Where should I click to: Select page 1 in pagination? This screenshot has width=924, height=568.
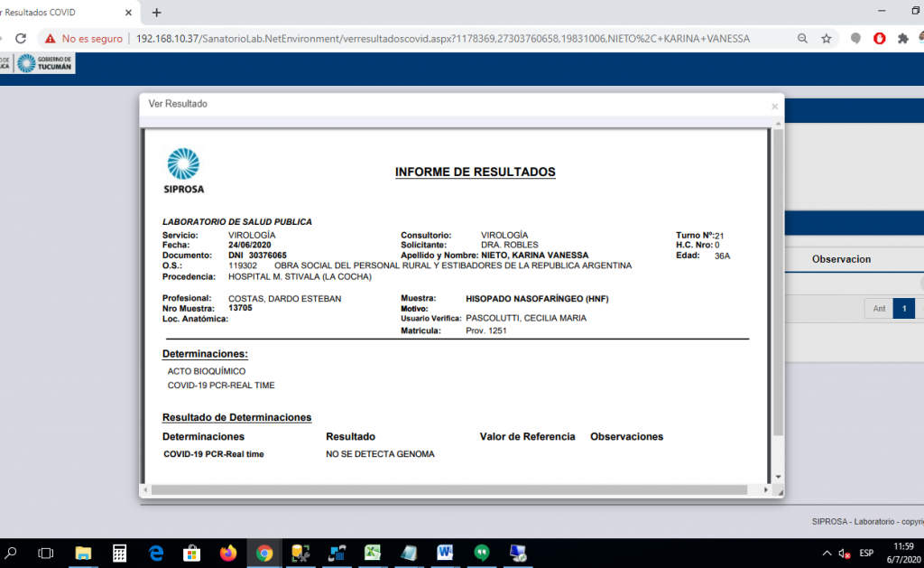click(x=903, y=309)
